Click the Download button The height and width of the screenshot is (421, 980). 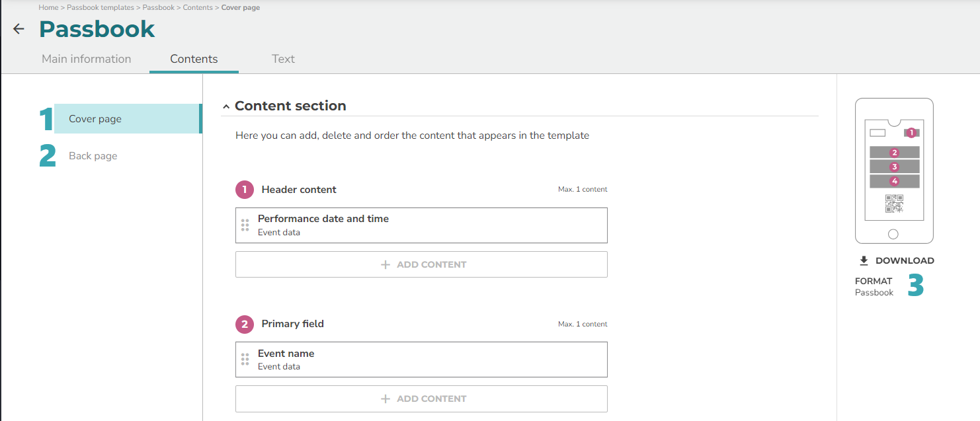tap(897, 260)
